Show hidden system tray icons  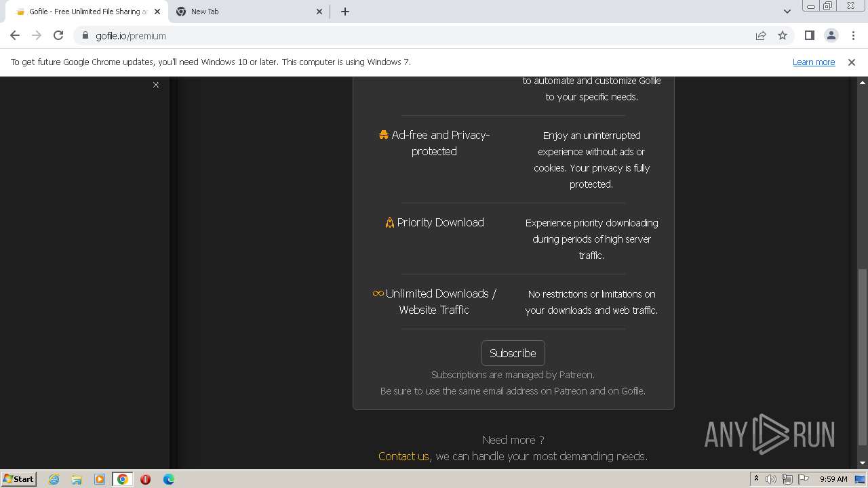click(756, 479)
